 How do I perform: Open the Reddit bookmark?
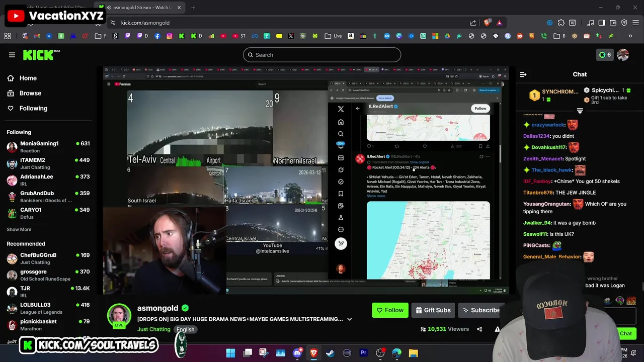[520, 36]
